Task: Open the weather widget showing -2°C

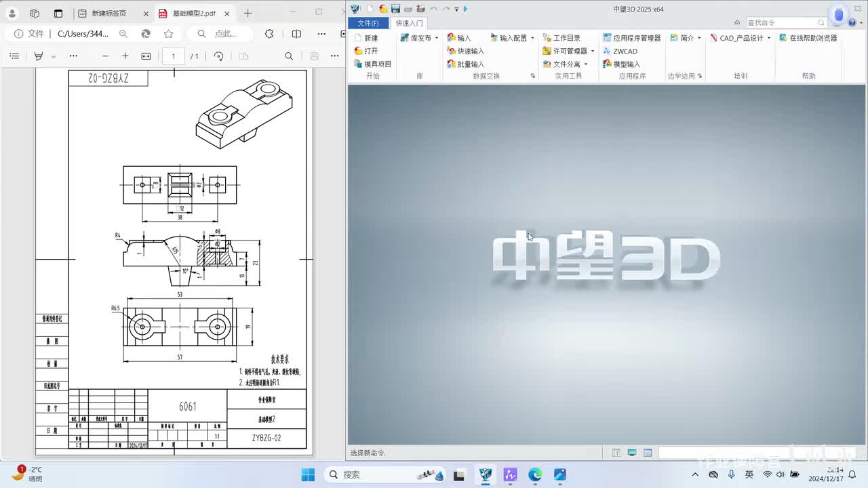Action: click(27, 474)
